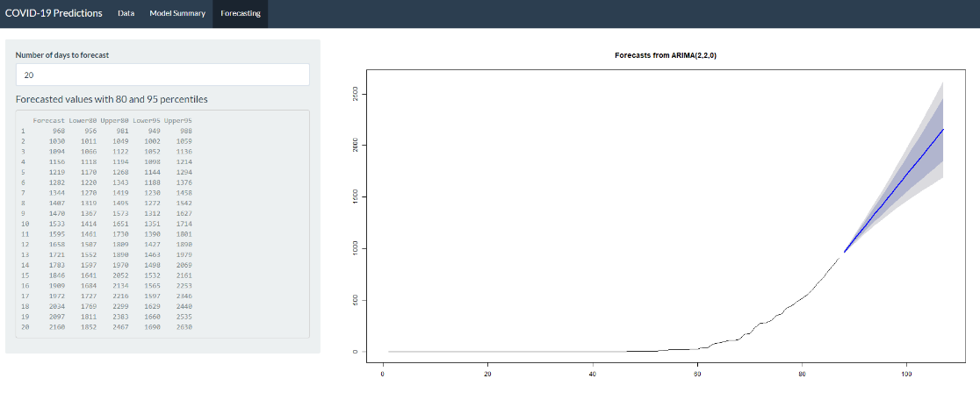Click the Lower95 column header
980x400 pixels.
point(146,120)
